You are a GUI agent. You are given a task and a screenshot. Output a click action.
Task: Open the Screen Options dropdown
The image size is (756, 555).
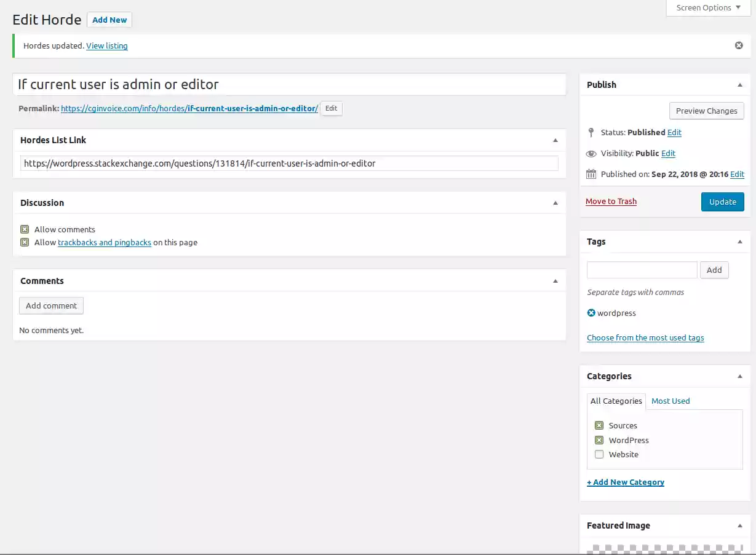point(707,8)
